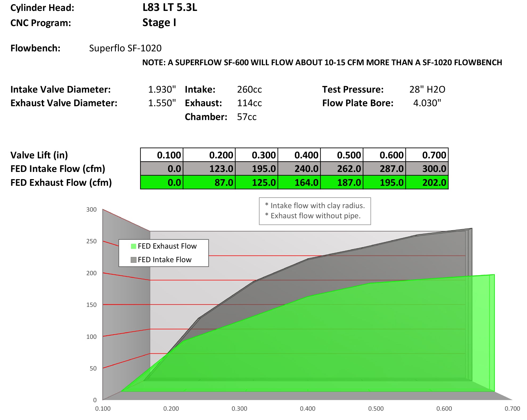The image size is (527, 420).
Task: Click the FED Exhaust Flow legend label
Action: click(x=167, y=246)
